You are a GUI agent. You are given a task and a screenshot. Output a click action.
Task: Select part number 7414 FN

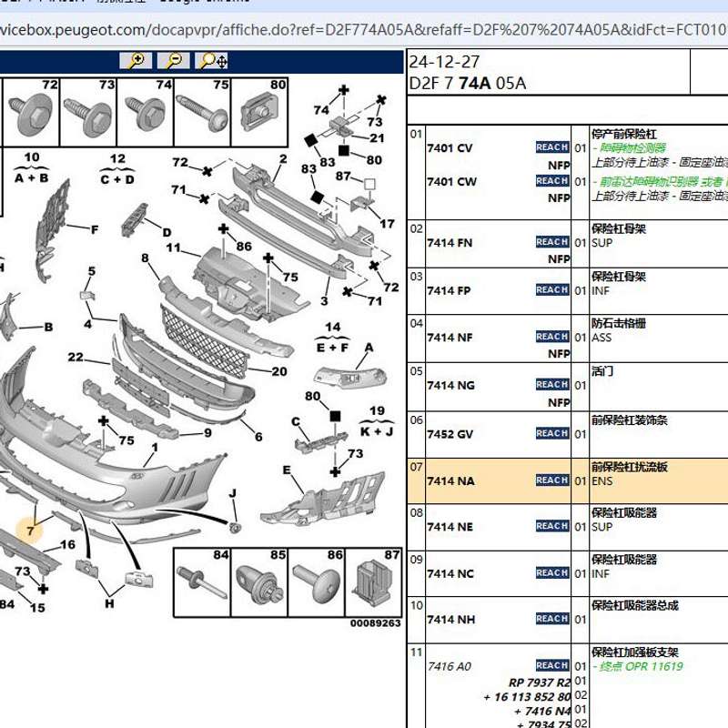[450, 243]
